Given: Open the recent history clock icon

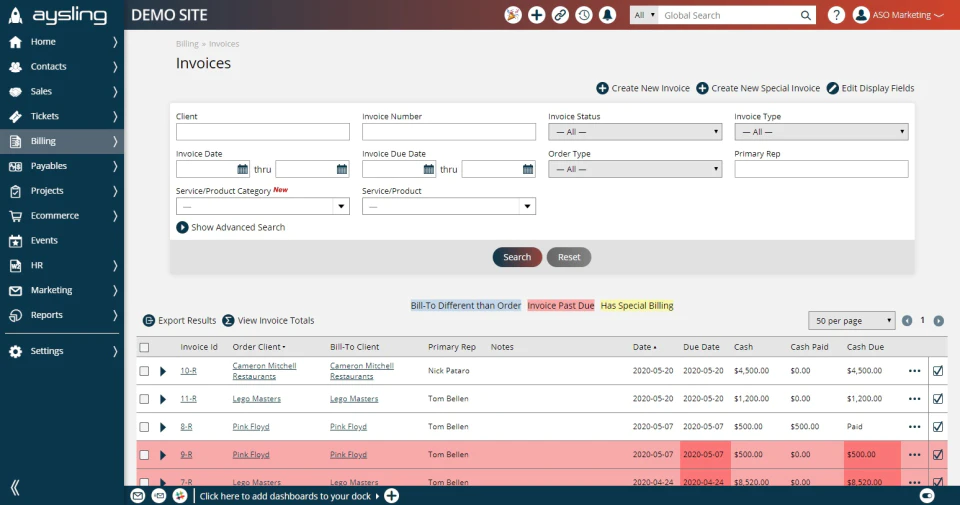Looking at the screenshot, I should tap(584, 15).
